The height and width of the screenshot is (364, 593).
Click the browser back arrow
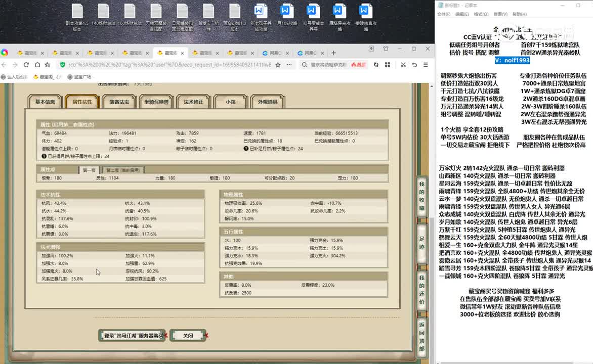4,65
